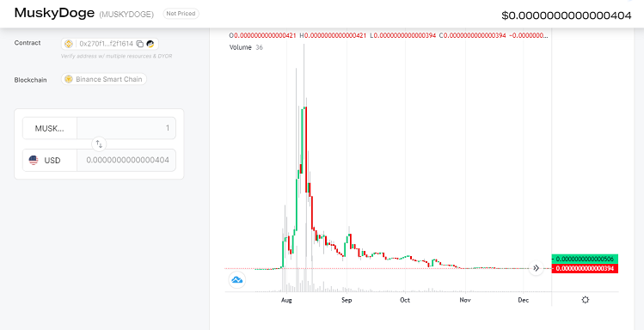Edit the MUSKYDOGE amount field showing 1
The width and height of the screenshot is (644, 330).
point(126,128)
